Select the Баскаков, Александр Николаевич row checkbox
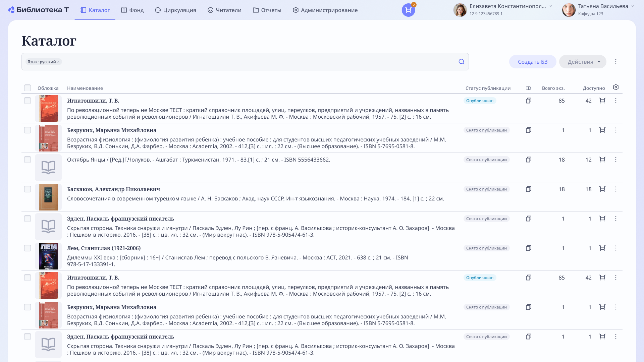The height and width of the screenshot is (362, 644). tap(28, 189)
